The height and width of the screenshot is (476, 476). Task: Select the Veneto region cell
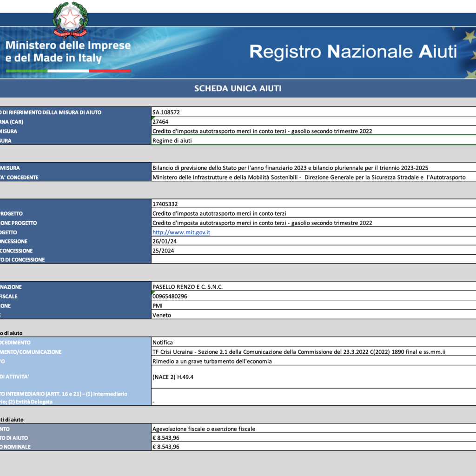[x=313, y=315]
